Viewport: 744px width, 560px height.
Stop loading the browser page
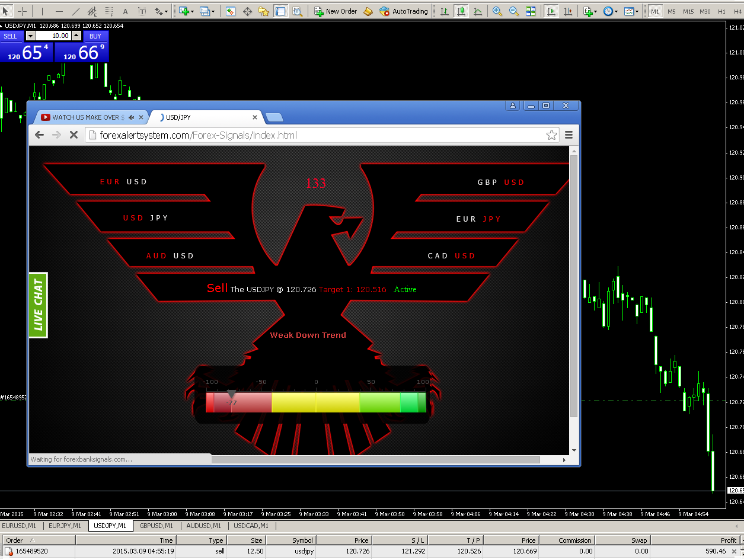pyautogui.click(x=74, y=135)
